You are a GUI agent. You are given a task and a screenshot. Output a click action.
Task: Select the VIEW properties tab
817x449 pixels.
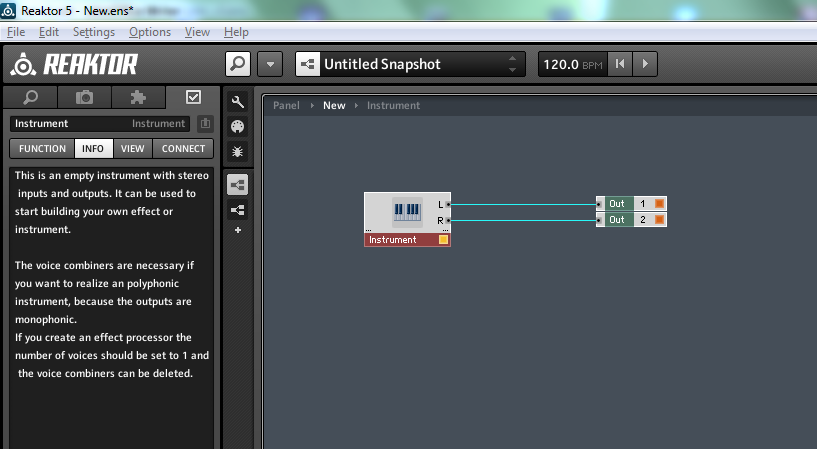[132, 148]
